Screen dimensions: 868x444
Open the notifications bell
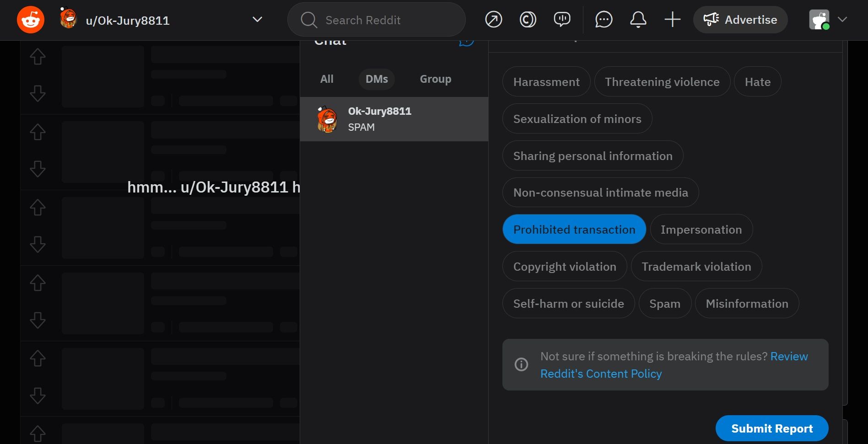[x=638, y=19]
